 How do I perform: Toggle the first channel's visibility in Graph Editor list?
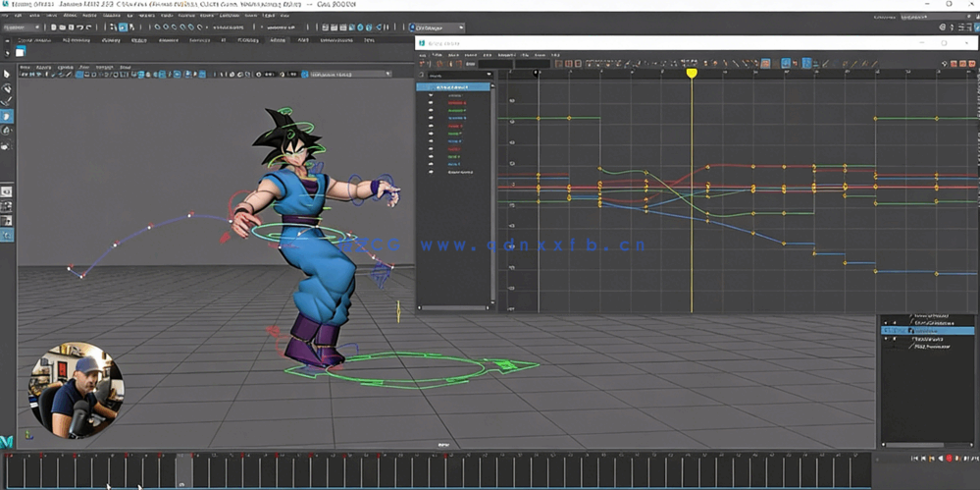(x=431, y=95)
